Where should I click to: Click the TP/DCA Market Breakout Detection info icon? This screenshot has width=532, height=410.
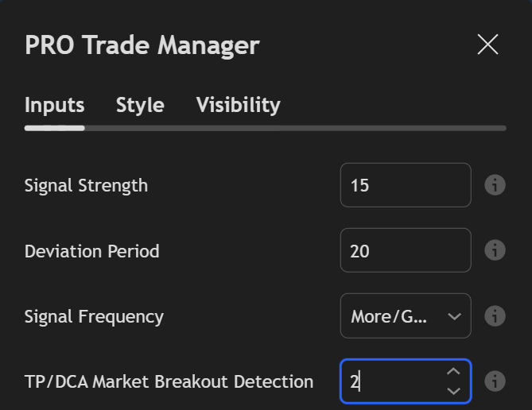[x=495, y=381]
